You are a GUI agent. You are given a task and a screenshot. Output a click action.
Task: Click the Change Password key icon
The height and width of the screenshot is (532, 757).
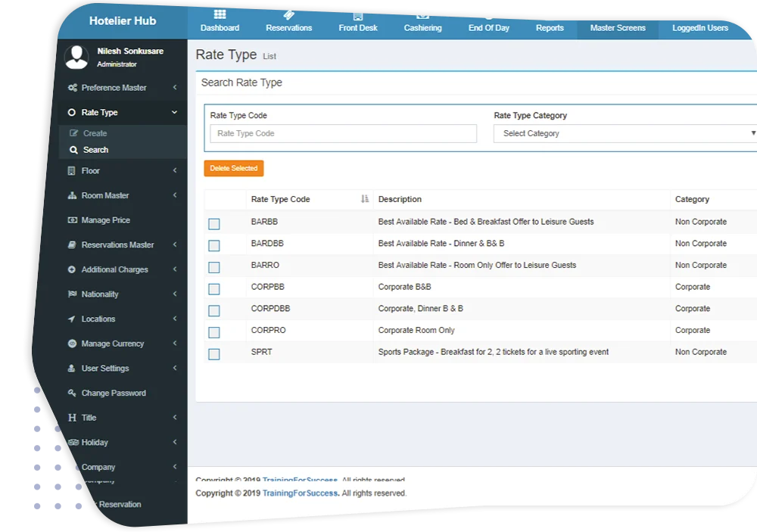coord(72,393)
